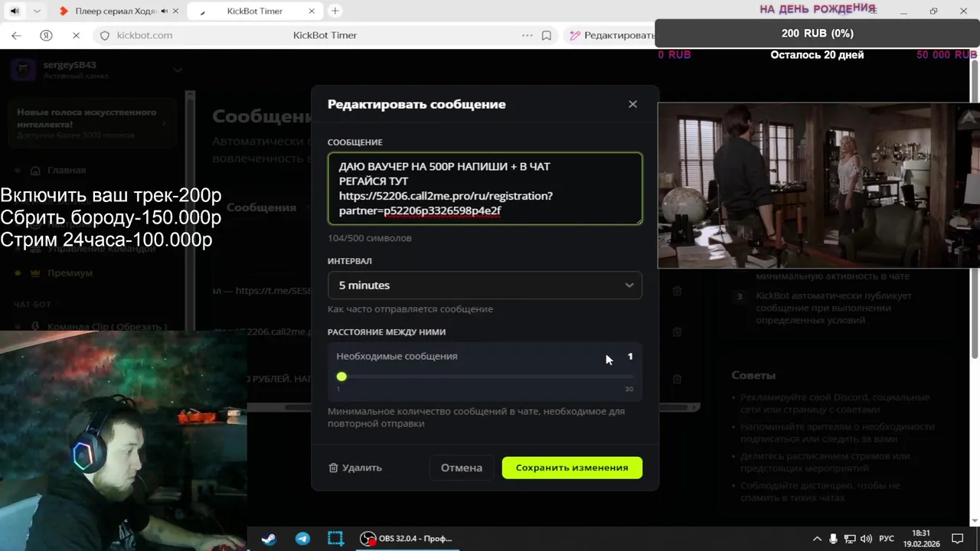Image resolution: width=980 pixels, height=551 pixels.
Task: Click the Сообщения tab in background page
Action: tap(261, 207)
